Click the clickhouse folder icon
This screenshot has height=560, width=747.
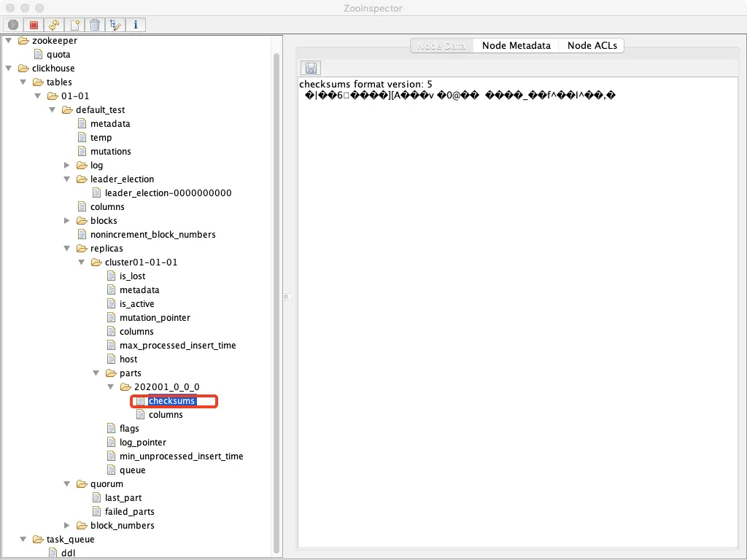[23, 68]
